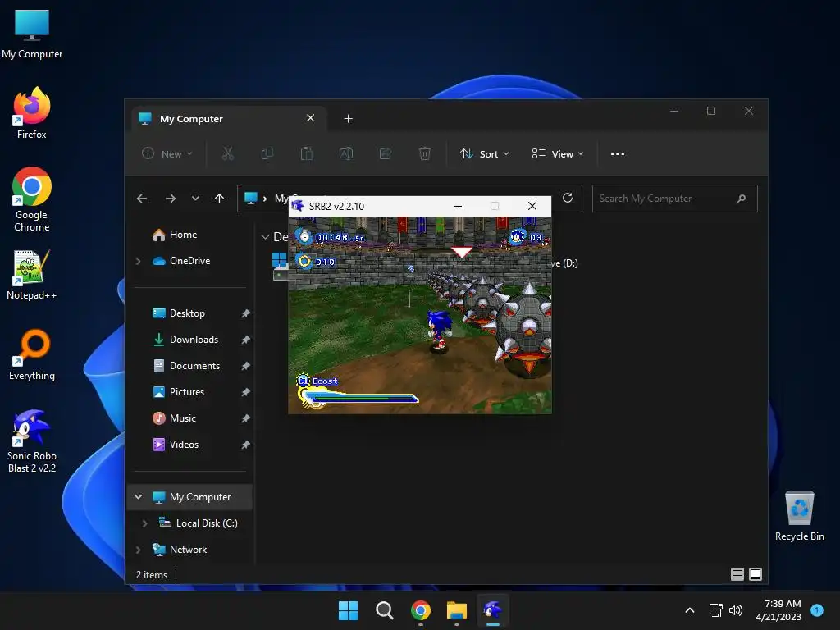Screen dimensions: 840x630
Task: Click the Copy icon in Explorer toolbar
Action: [x=267, y=153]
